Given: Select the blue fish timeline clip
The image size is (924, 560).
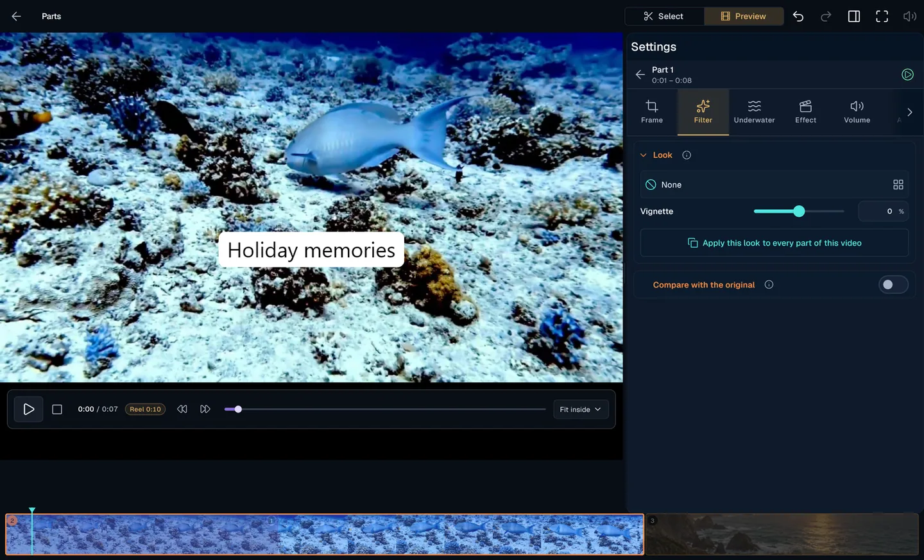Looking at the screenshot, I should pos(325,534).
